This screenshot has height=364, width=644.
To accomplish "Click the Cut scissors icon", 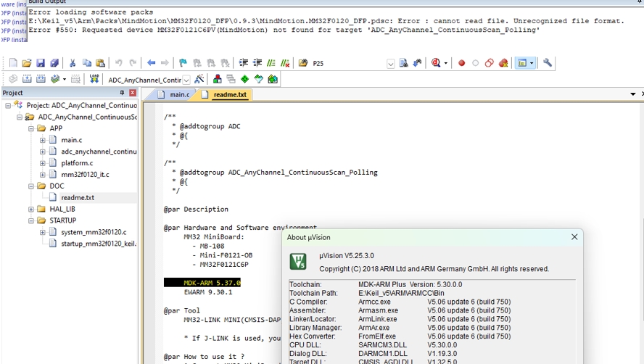I will 73,64.
